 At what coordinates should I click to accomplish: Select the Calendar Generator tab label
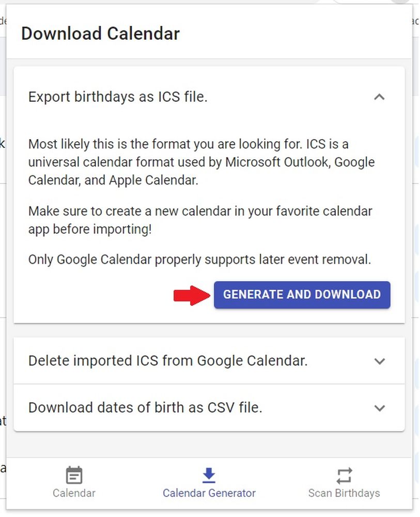pyautogui.click(x=209, y=493)
